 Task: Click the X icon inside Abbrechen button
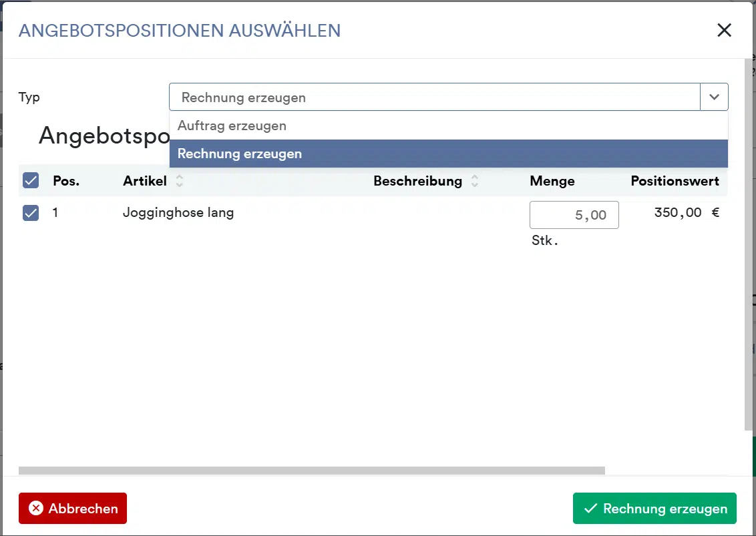(x=37, y=508)
